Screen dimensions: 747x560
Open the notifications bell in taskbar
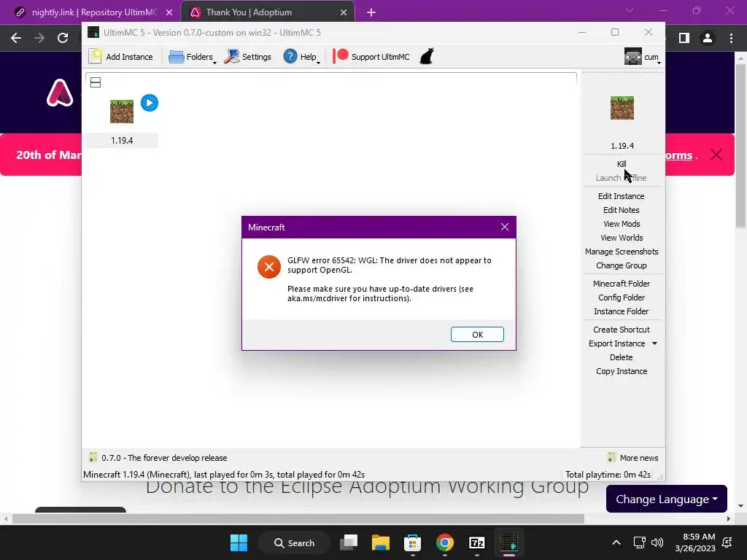[727, 542]
